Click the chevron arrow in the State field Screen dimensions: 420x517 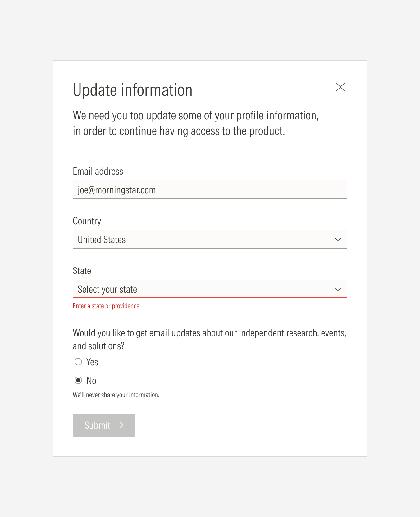[338, 289]
